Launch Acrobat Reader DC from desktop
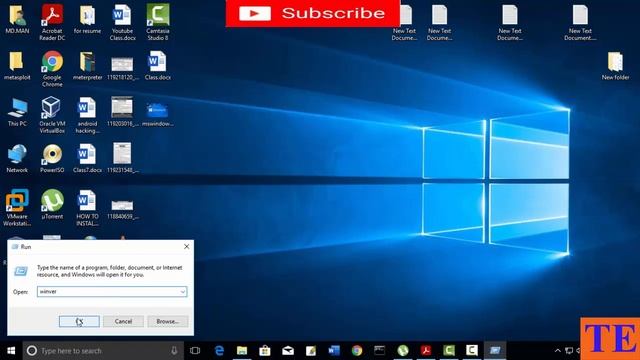The height and width of the screenshot is (360, 640). [52, 22]
